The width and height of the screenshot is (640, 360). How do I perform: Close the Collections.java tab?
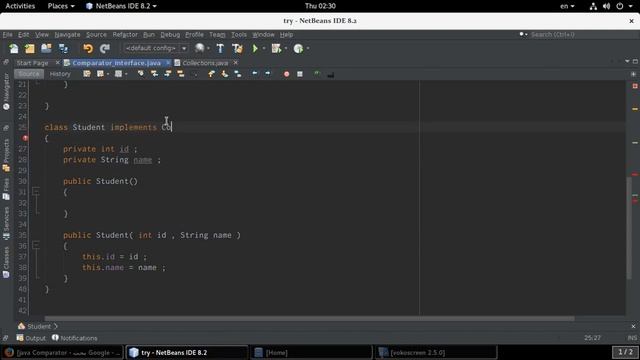[236, 63]
